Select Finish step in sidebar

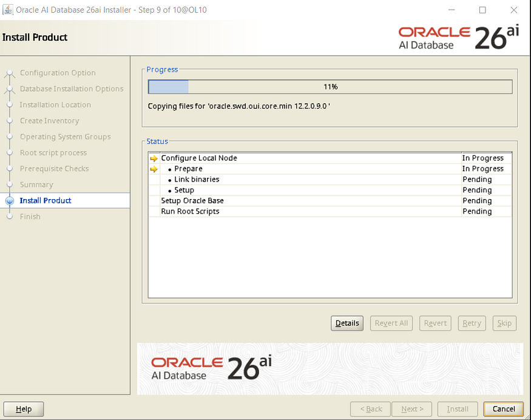(x=30, y=217)
